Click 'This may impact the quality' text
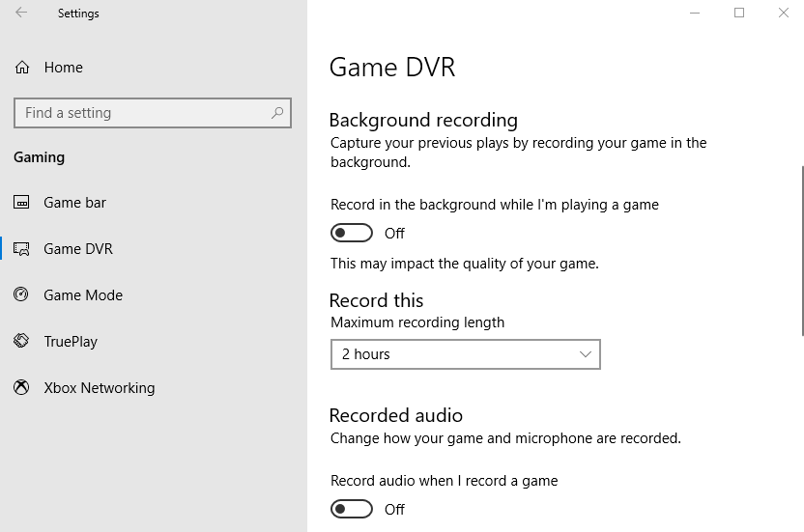Image resolution: width=804 pixels, height=532 pixels. (x=465, y=264)
